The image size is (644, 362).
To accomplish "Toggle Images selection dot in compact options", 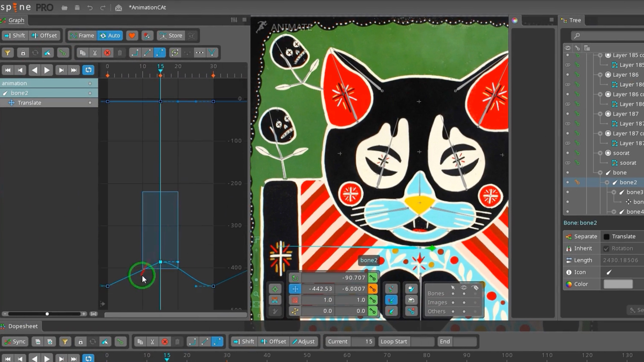I will (453, 303).
